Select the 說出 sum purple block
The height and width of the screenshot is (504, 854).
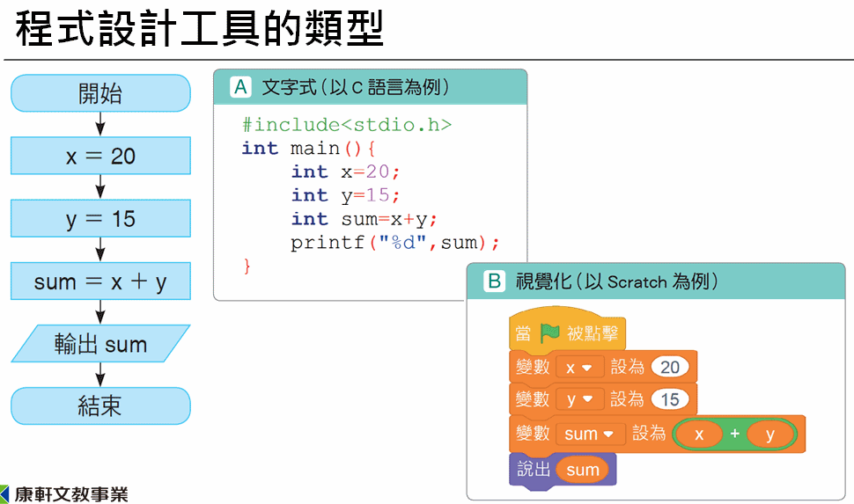pyautogui.click(x=563, y=470)
